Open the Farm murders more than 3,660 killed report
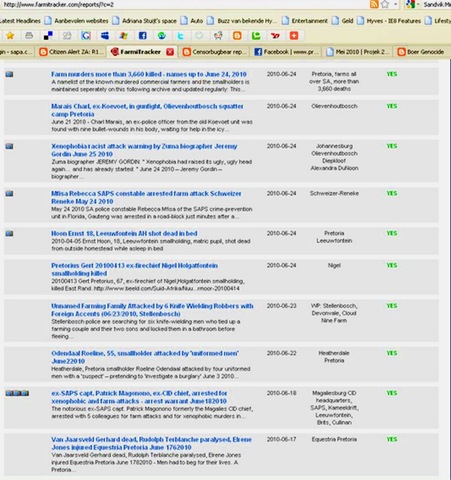 click(149, 74)
